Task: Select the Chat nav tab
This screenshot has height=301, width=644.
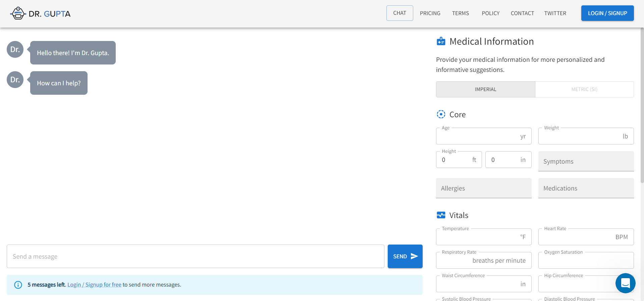Action: coord(399,13)
